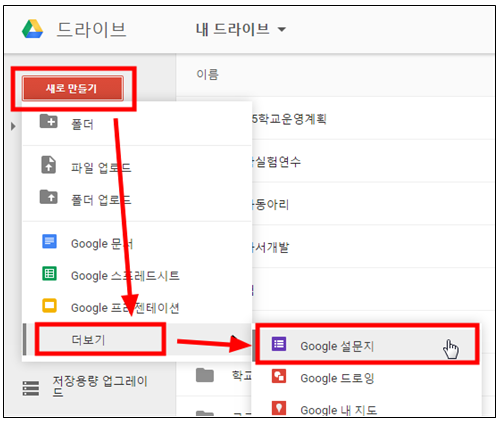Click the new folder icon with plus

[x=49, y=121]
